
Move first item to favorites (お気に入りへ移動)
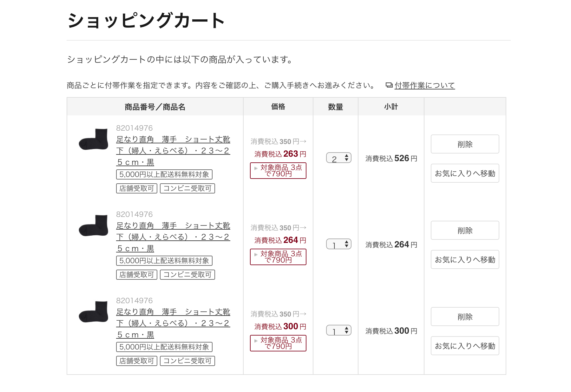(465, 173)
